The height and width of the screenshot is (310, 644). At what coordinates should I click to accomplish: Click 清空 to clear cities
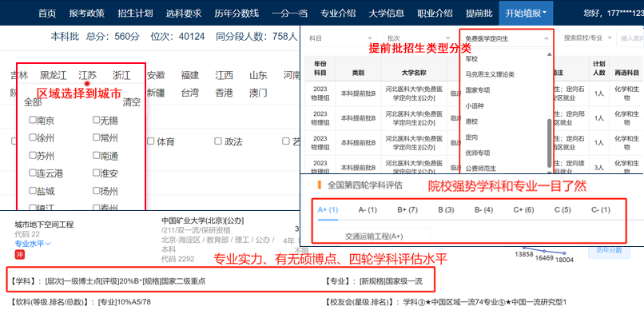(x=131, y=102)
